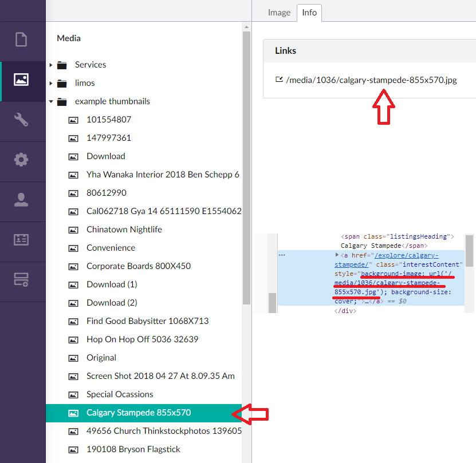Select the limos folder icon
This screenshot has height=463, width=476.
(62, 83)
